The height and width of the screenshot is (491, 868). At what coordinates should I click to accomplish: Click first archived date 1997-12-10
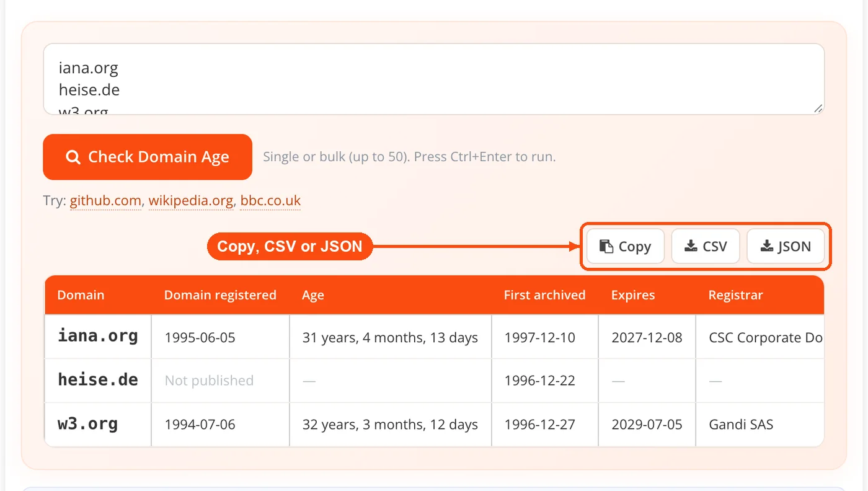(x=540, y=338)
